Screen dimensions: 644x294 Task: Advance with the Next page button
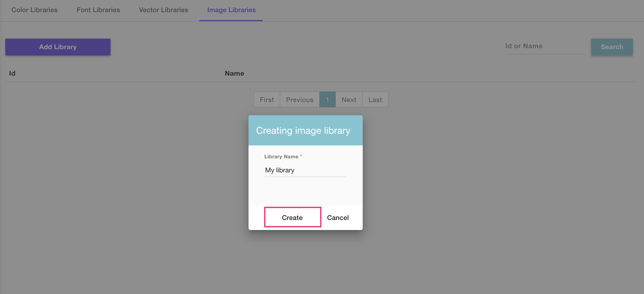pos(349,100)
